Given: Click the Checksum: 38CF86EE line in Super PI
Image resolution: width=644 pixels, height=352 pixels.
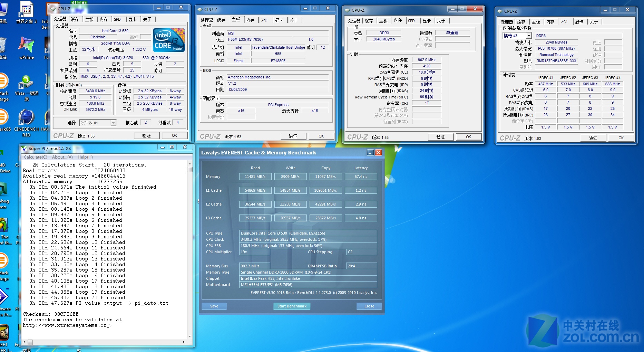Looking at the screenshot, I should (x=51, y=314).
